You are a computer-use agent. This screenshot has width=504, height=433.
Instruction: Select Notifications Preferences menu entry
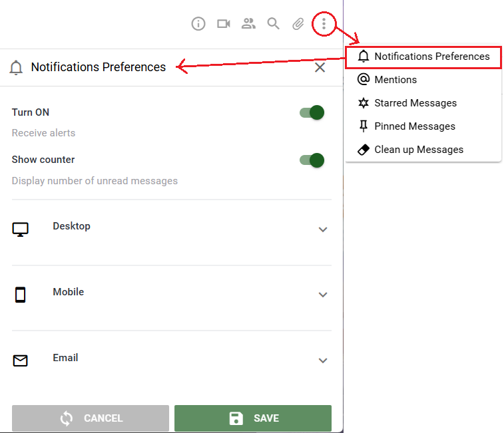[423, 57]
